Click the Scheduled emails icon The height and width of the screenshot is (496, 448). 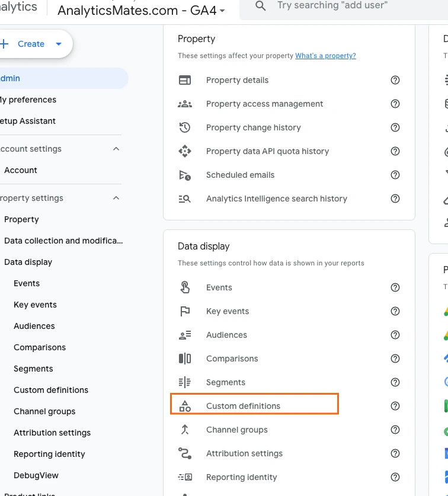[185, 175]
